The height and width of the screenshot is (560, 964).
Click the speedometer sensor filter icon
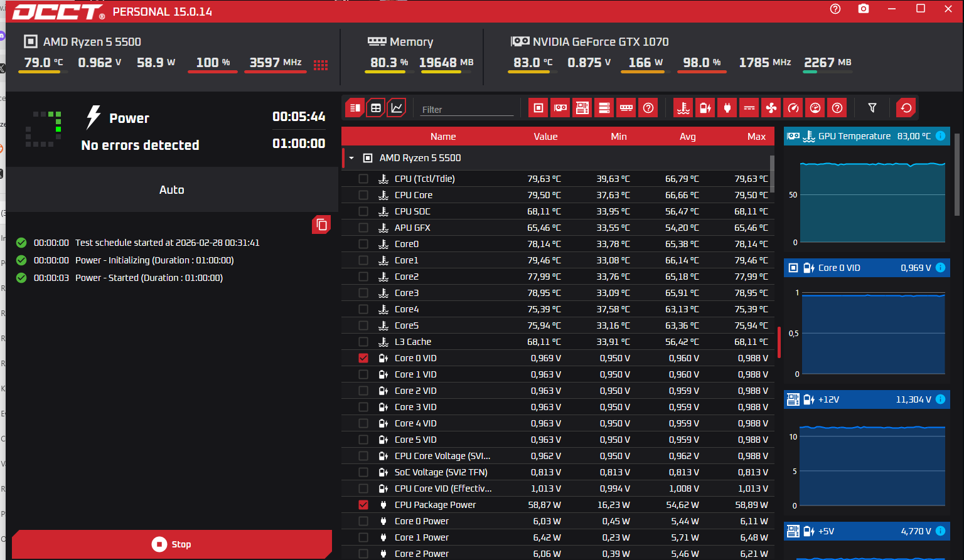793,108
